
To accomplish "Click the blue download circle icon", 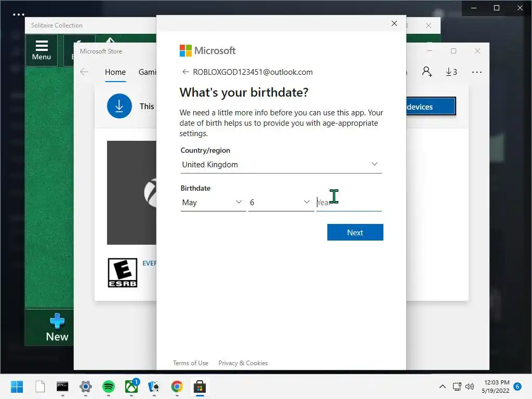I will click(119, 106).
